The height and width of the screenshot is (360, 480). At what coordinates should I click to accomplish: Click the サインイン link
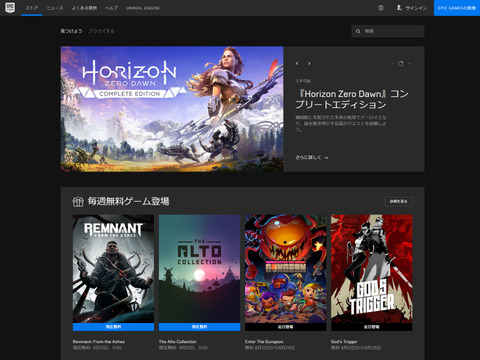(x=416, y=8)
